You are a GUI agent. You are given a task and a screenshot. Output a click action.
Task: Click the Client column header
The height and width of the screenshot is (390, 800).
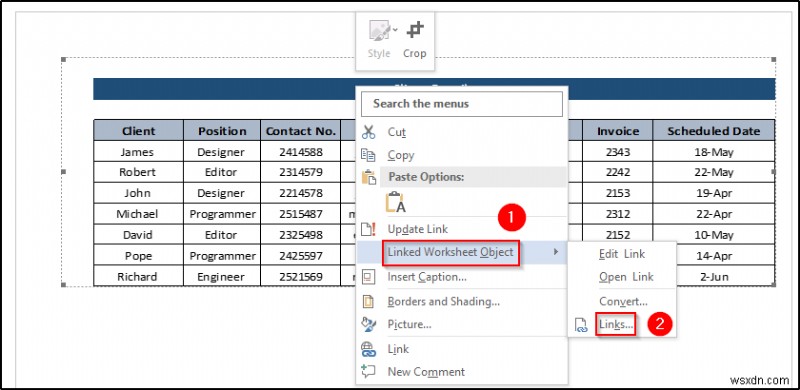click(x=138, y=131)
